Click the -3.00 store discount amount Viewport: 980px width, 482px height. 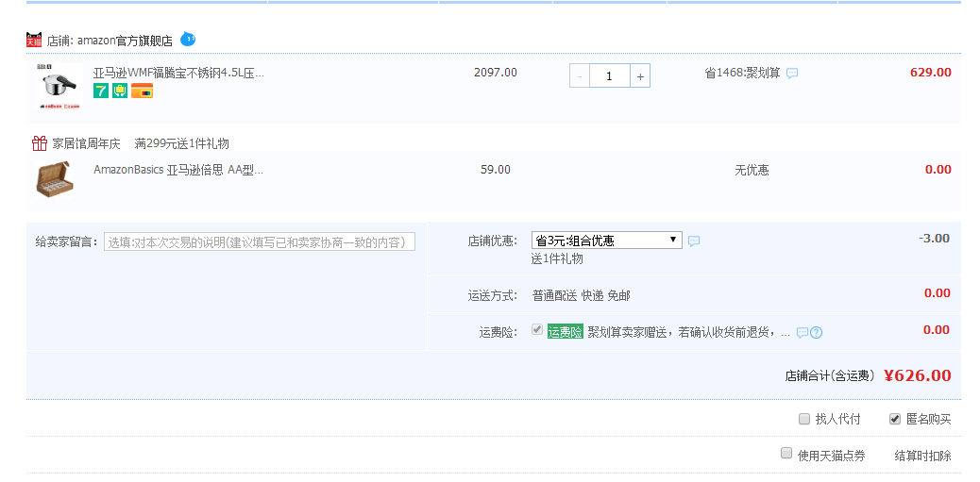[x=935, y=238]
